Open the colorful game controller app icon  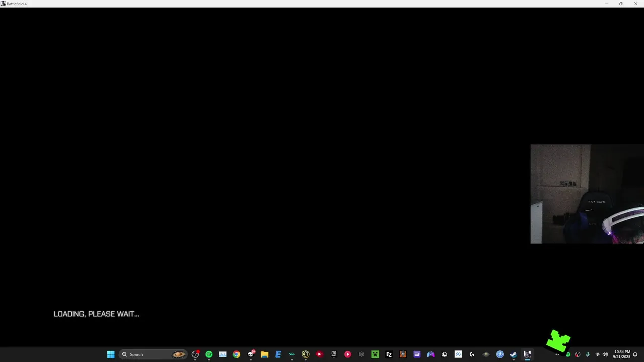(431, 354)
